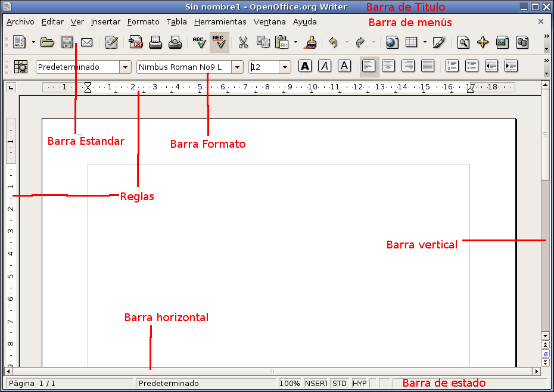This screenshot has width=554, height=392.
Task: Align text right
Action: (x=408, y=66)
